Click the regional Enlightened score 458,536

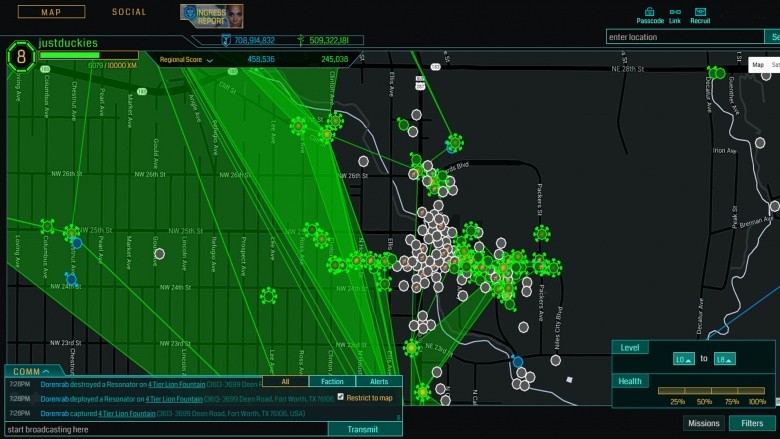pos(261,59)
